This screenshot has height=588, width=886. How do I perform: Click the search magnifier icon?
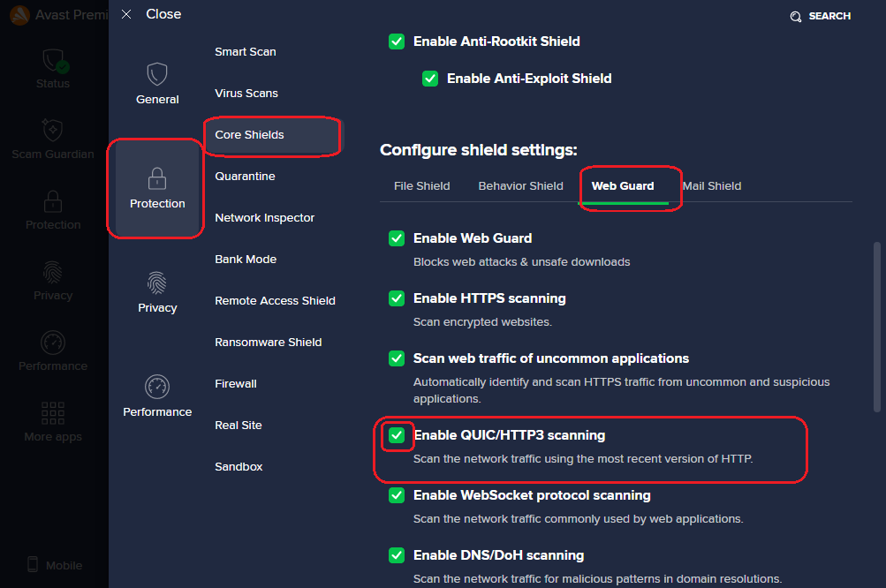click(796, 17)
